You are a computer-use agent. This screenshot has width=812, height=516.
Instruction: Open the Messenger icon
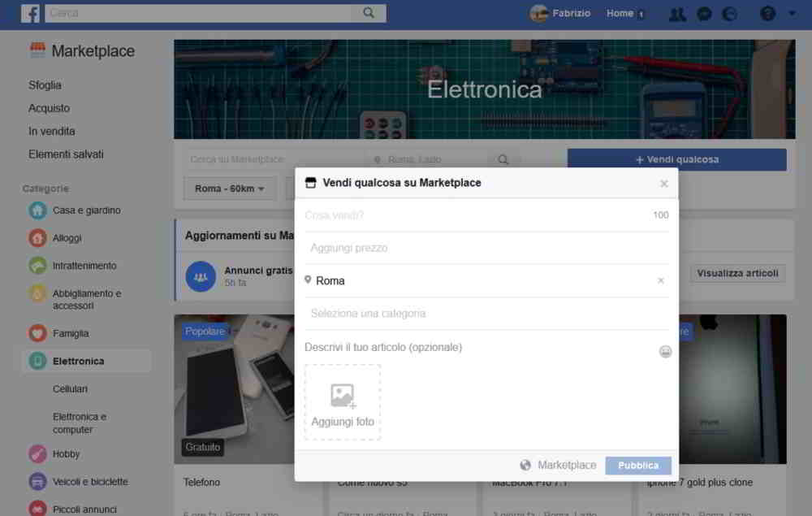[x=704, y=14]
